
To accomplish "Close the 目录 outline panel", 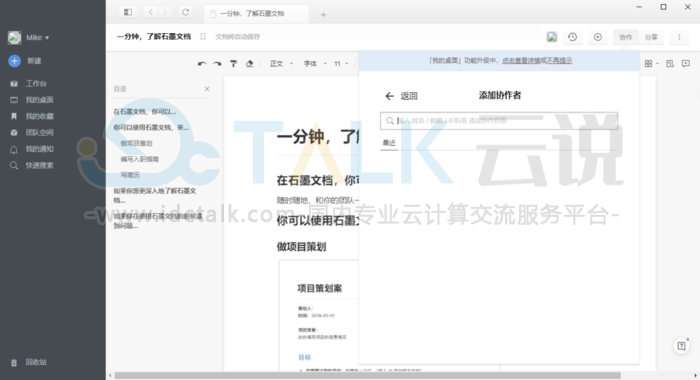I will [207, 89].
